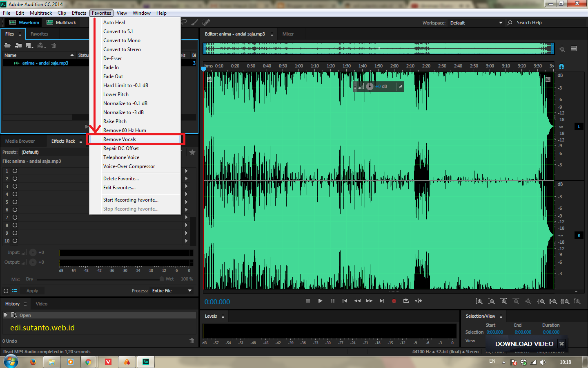Click Zoom to Selection icon
588x368 pixels.
tap(565, 301)
